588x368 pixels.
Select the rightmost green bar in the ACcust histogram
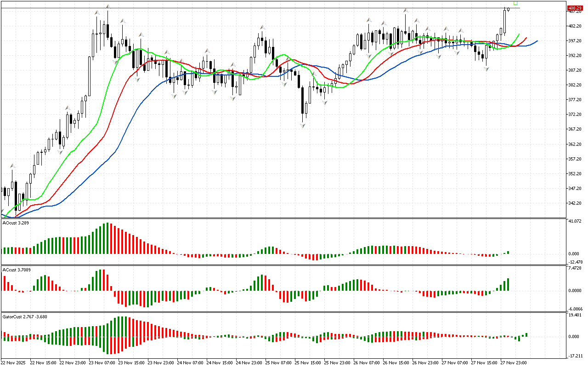point(508,284)
